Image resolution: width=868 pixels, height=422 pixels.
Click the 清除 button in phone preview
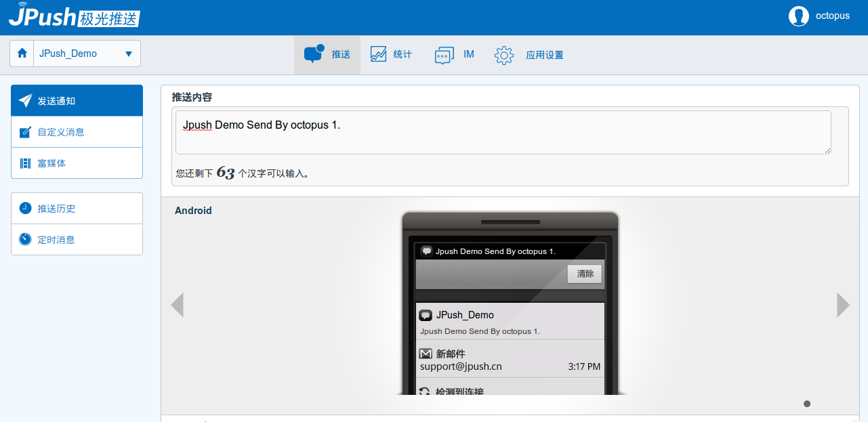pos(585,274)
